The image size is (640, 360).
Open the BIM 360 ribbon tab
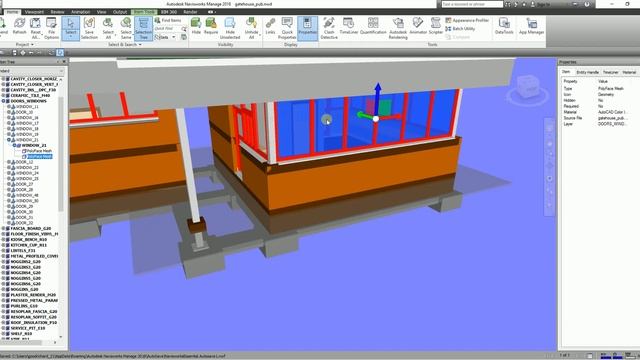tap(169, 12)
